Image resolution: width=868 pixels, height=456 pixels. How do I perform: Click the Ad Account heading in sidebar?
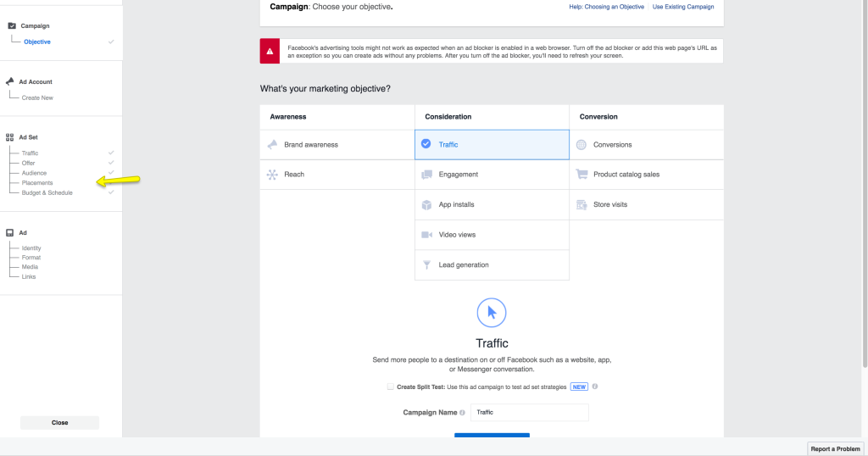pyautogui.click(x=36, y=82)
